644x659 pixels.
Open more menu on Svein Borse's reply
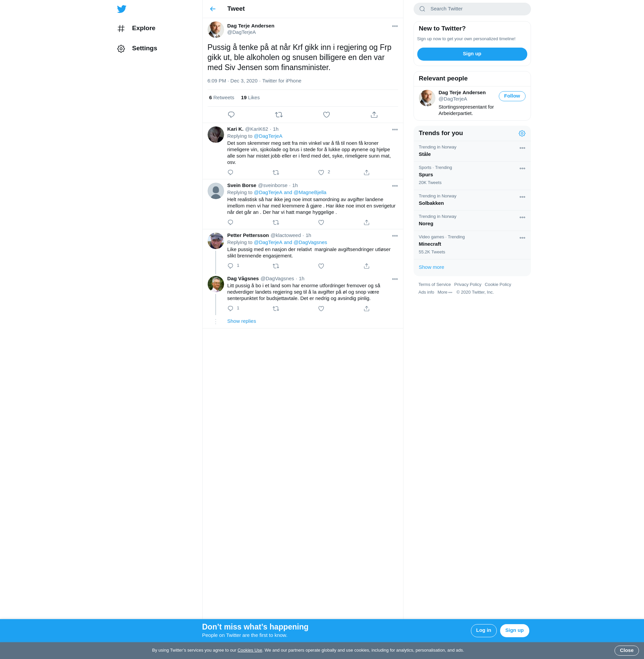[395, 186]
